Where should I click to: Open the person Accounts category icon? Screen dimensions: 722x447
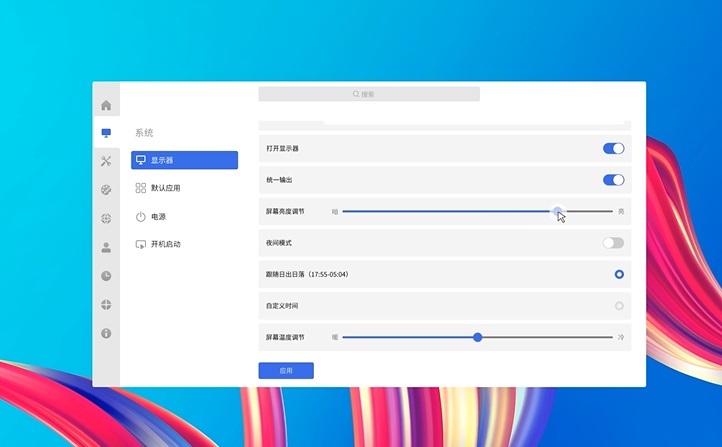tap(106, 247)
